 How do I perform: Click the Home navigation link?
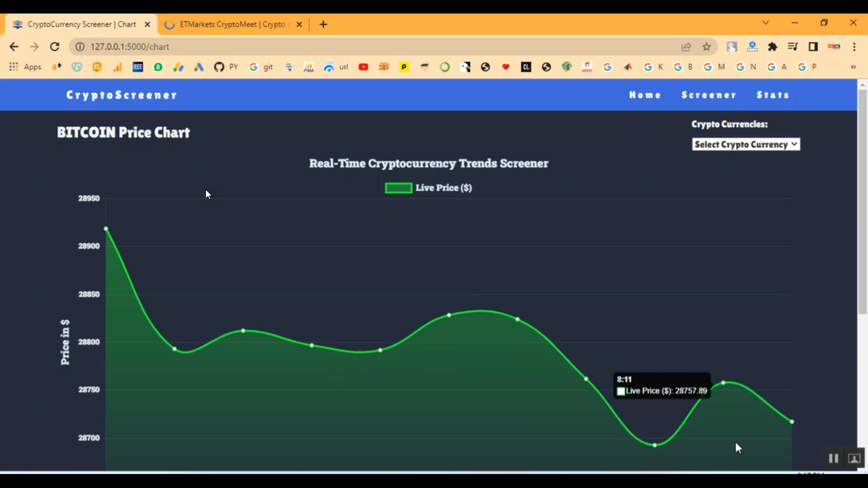pos(645,95)
